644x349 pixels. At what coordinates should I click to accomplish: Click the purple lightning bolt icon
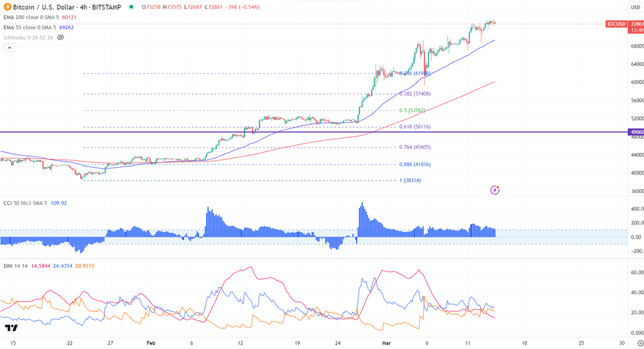(495, 190)
